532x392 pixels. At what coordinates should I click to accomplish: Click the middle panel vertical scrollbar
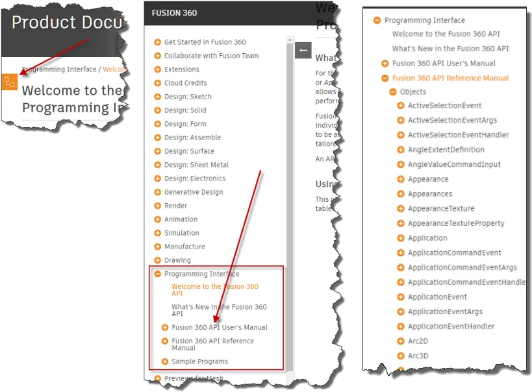pyautogui.click(x=290, y=195)
